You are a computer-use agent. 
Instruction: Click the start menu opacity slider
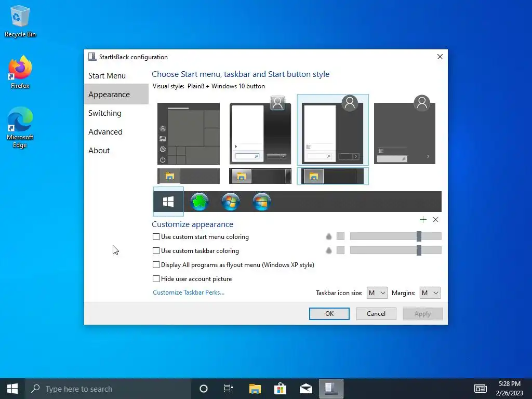click(x=395, y=236)
